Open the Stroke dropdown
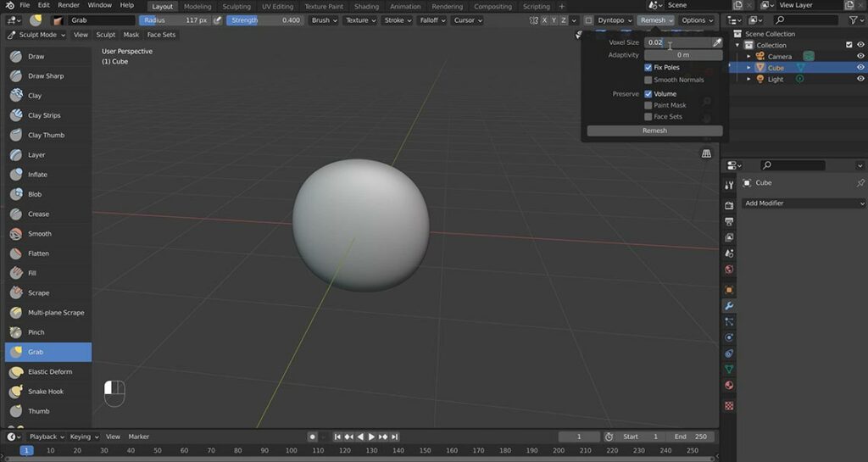The image size is (868, 462). pos(398,20)
